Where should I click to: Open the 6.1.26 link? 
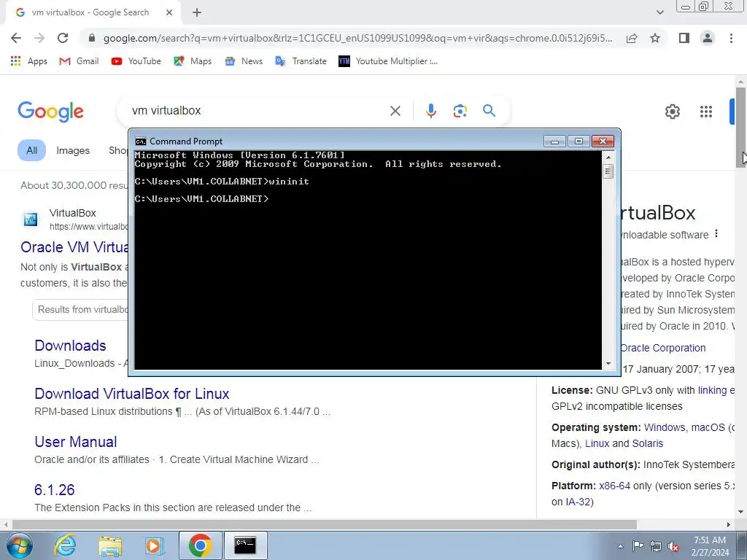54,489
